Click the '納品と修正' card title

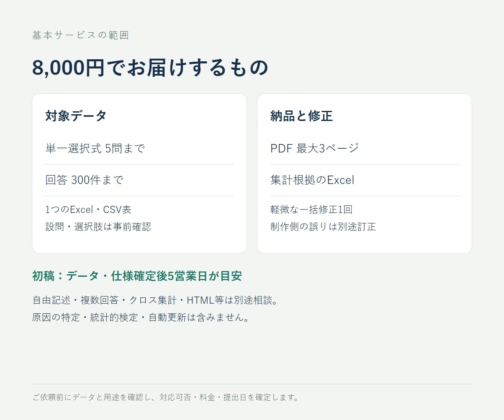pyautogui.click(x=302, y=116)
